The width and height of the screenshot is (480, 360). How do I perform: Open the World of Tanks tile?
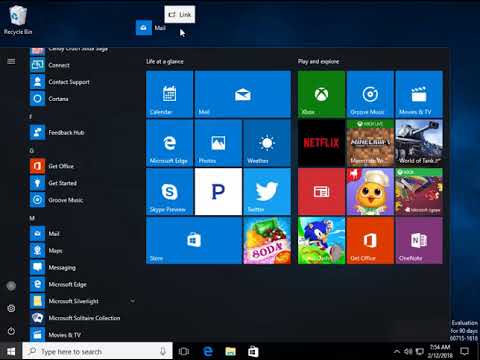(419, 143)
